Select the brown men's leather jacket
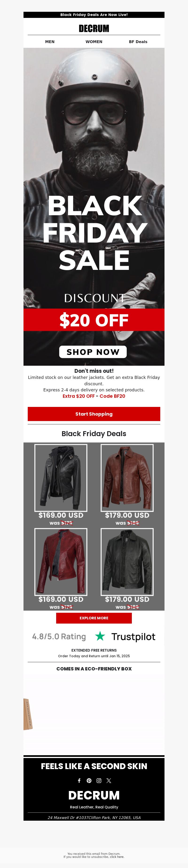Image resolution: width=188 pixels, height=868 pixels. coord(127,478)
